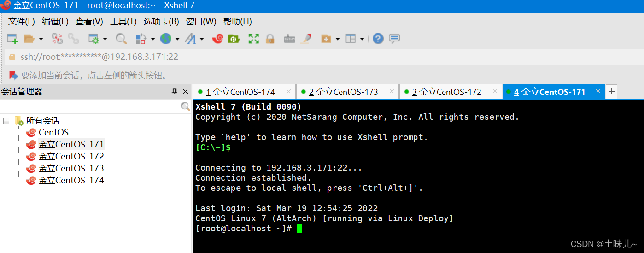Expand the globe Encoding dropdown arrow
The width and height of the screenshot is (644, 253).
[177, 39]
